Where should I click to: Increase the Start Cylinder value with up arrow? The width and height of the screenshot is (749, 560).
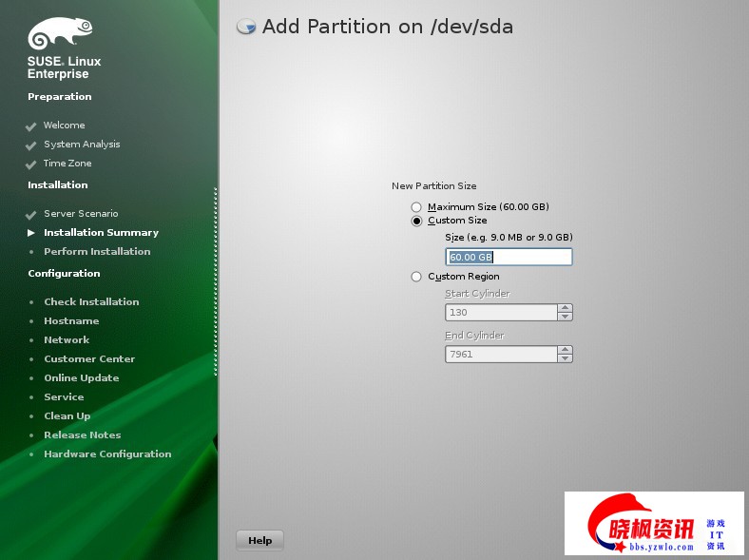566,308
